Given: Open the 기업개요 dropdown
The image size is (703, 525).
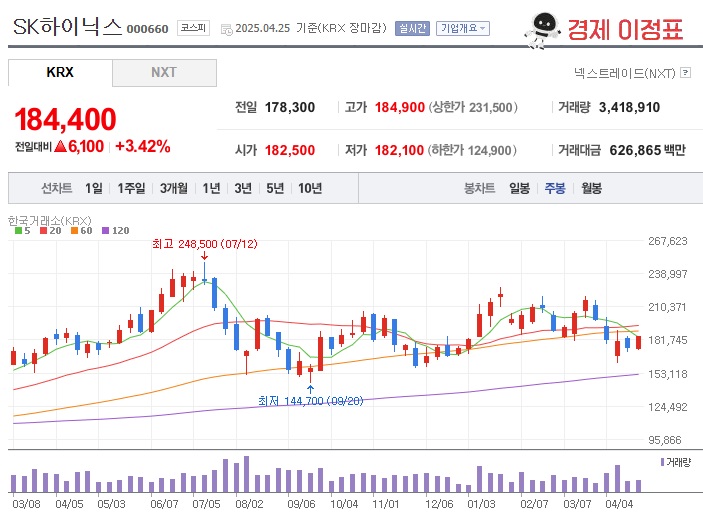Looking at the screenshot, I should pyautogui.click(x=463, y=28).
